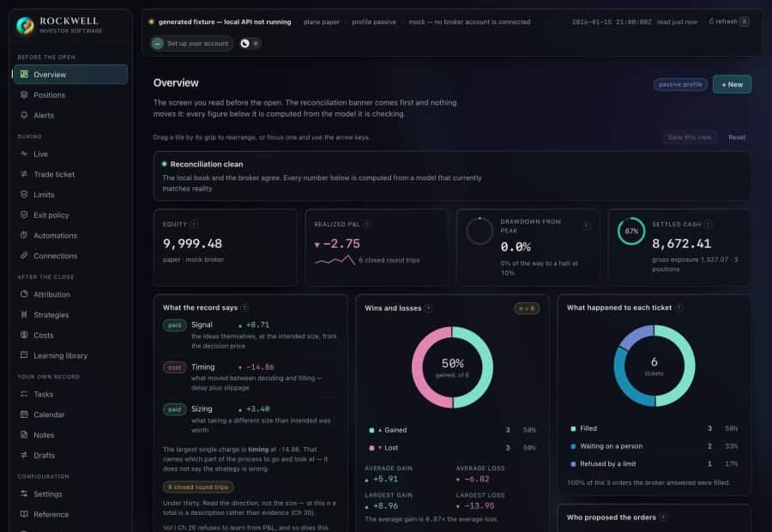
Task: Go to the Positions page
Action: click(70, 94)
